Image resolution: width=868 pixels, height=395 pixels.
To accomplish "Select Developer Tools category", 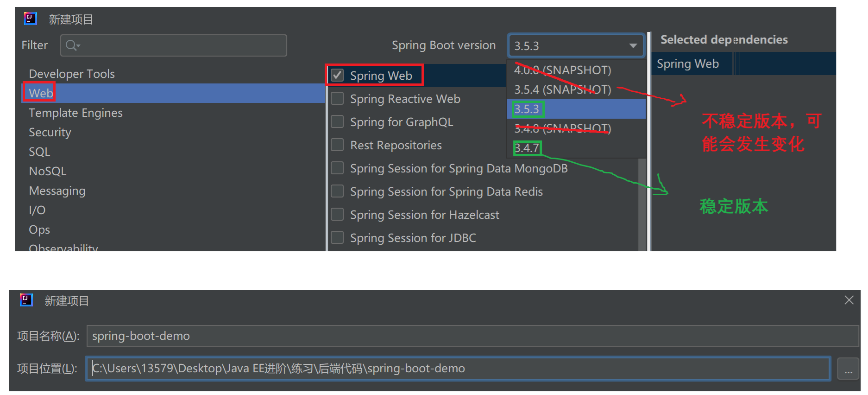I will coord(174,74).
